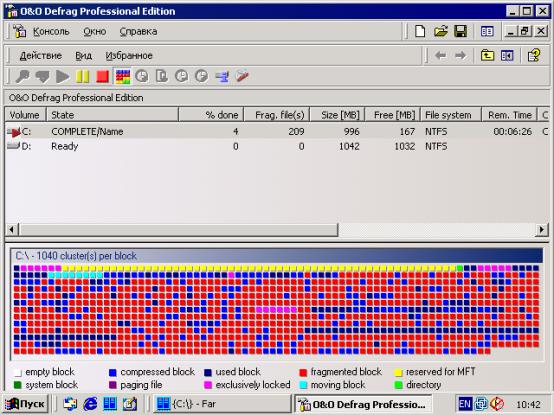
Task: Click the red fragmented block legend swatch
Action: click(303, 373)
